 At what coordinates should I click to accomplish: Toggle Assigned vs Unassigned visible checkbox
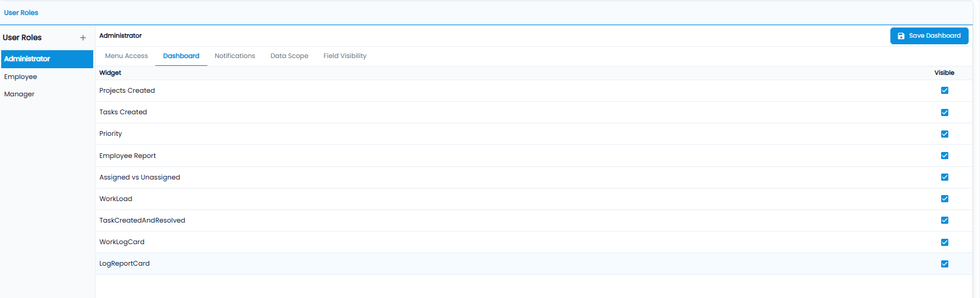(x=945, y=177)
